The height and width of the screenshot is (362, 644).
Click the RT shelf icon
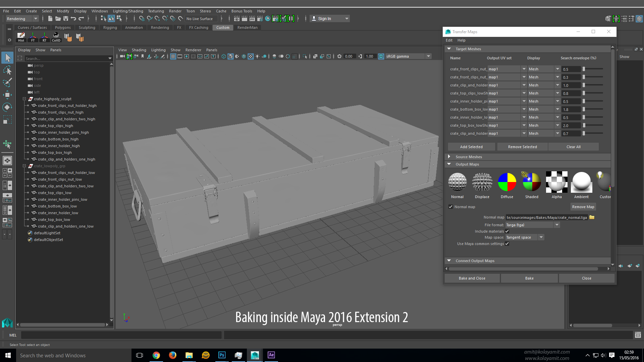[44, 37]
